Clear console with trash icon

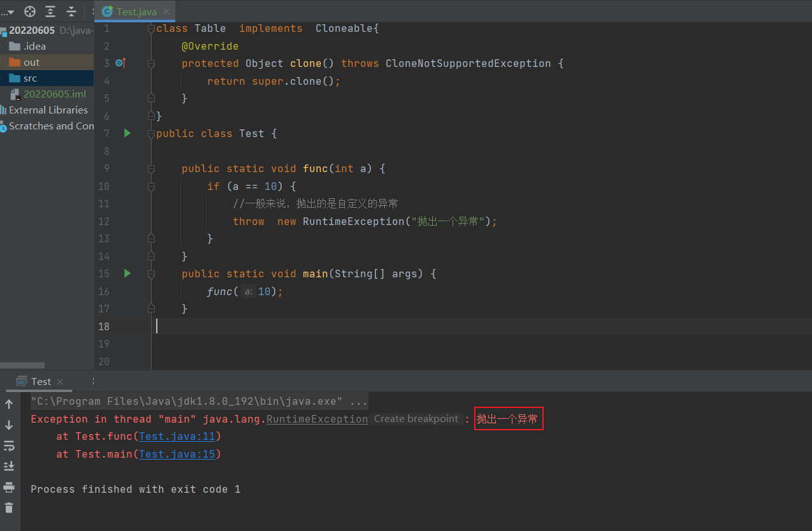(9, 508)
